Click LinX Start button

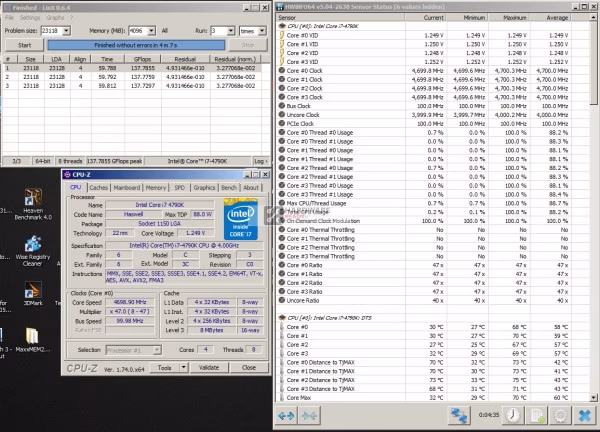[24, 45]
